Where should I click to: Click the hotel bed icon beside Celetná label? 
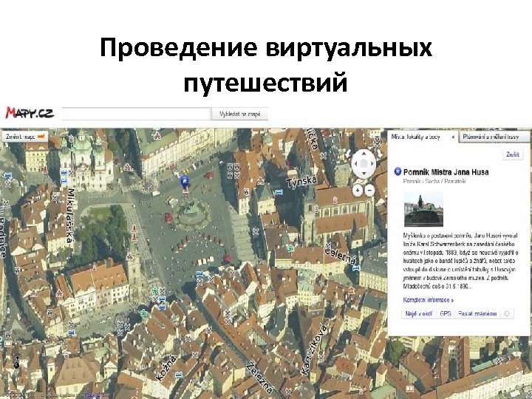(356, 268)
